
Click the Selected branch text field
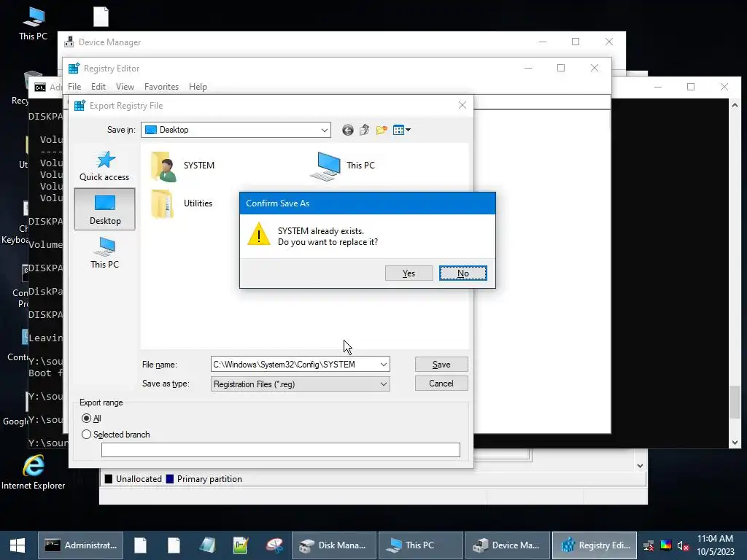(x=281, y=449)
